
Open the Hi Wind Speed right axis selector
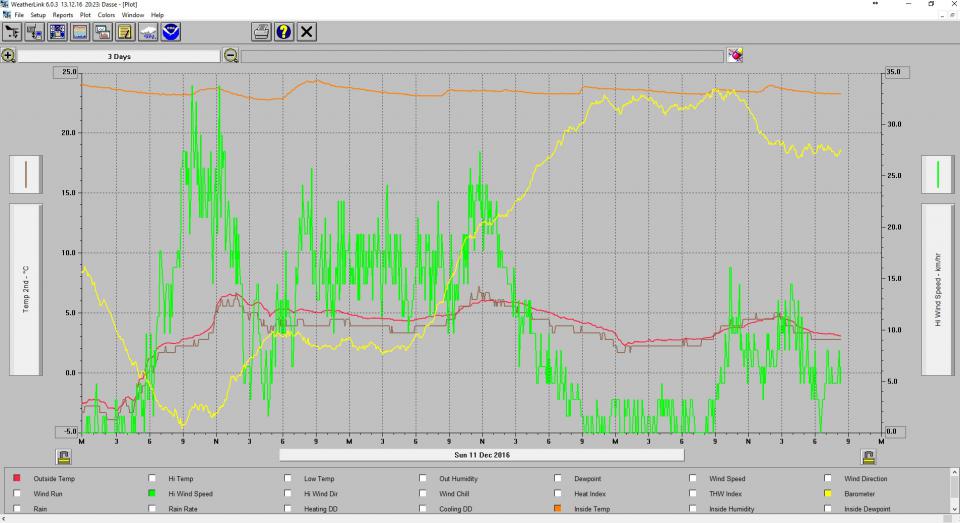point(937,289)
